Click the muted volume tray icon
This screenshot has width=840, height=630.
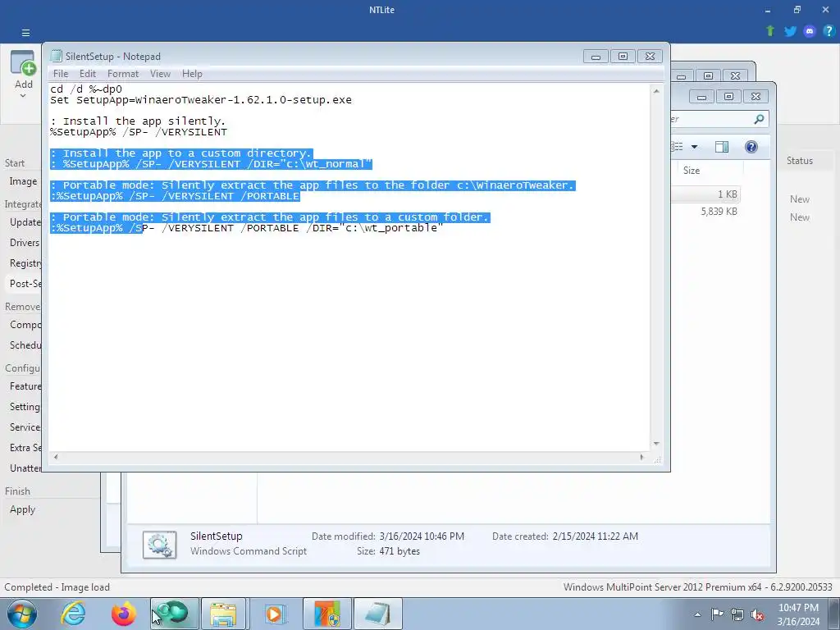757,614
